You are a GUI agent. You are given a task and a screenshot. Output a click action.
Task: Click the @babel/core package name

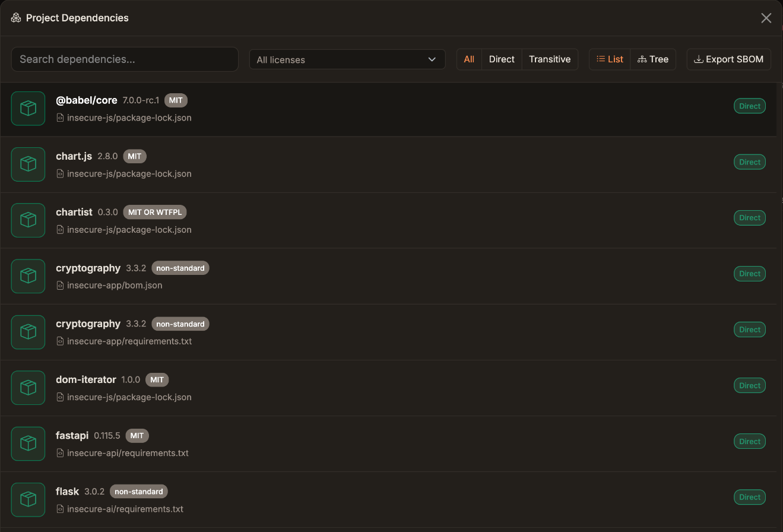tap(87, 100)
